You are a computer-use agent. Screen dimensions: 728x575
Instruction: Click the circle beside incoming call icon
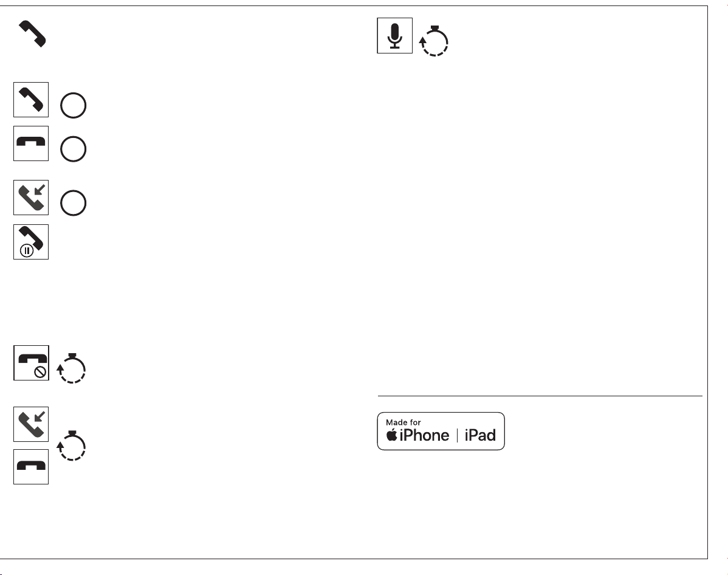[x=74, y=203]
